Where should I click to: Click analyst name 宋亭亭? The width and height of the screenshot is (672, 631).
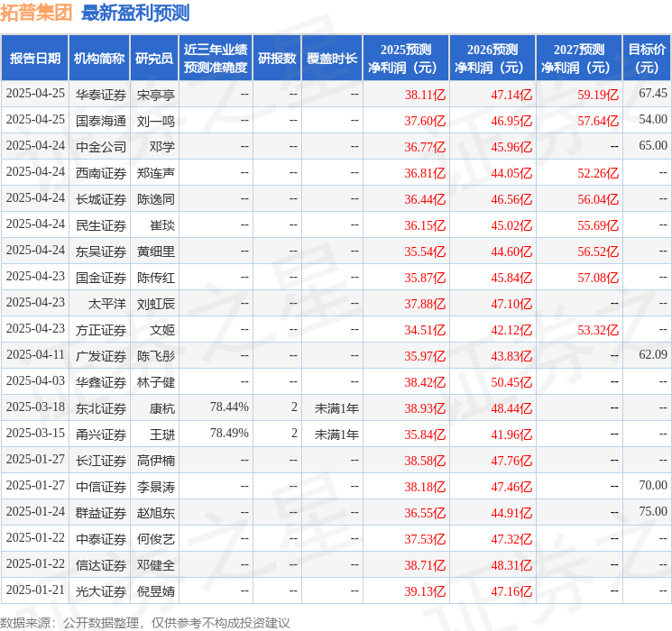click(155, 95)
